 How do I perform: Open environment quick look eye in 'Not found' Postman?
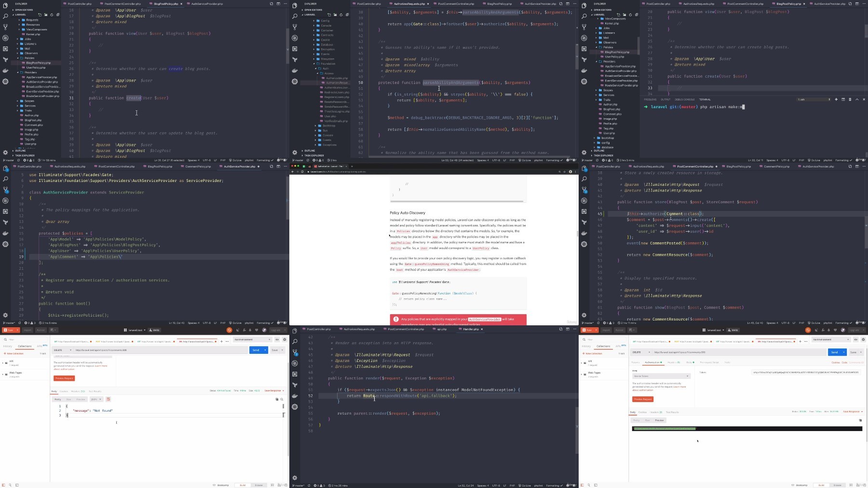(x=277, y=339)
